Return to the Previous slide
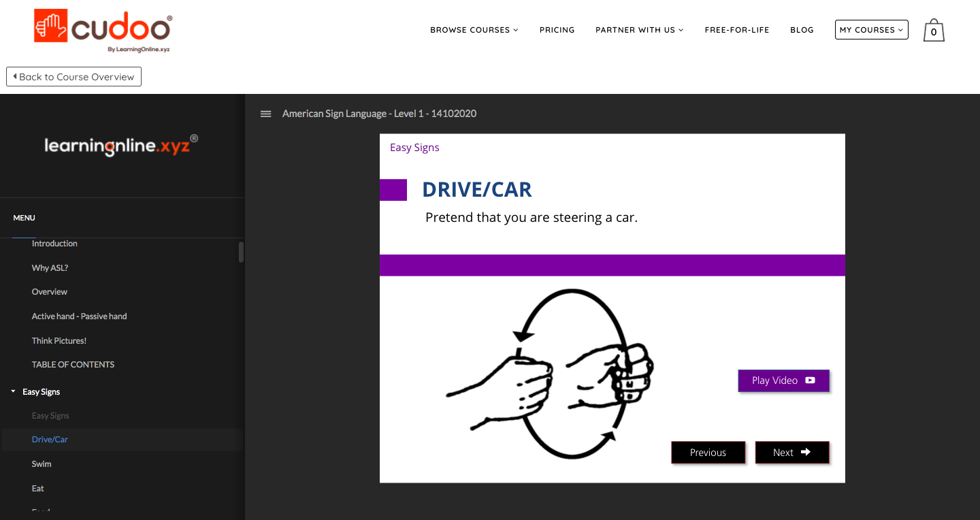 tap(708, 453)
